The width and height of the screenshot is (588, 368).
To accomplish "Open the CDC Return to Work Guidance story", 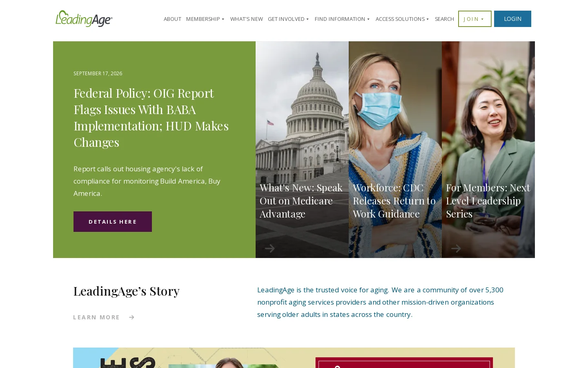I will coord(394,201).
